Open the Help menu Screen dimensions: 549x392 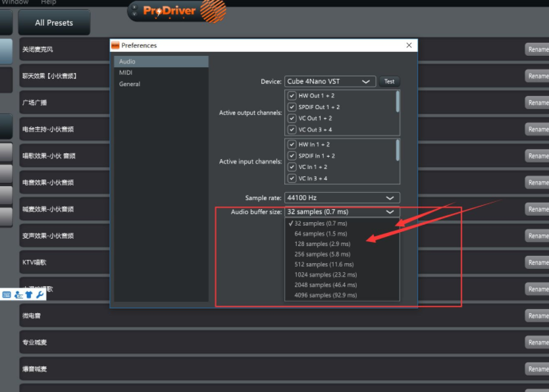point(48,2)
